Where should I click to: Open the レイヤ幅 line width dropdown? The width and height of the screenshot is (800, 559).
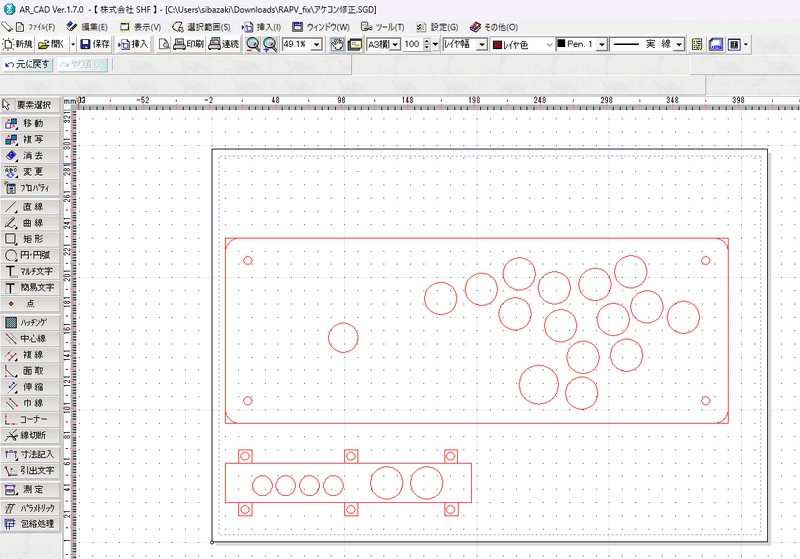coord(482,44)
